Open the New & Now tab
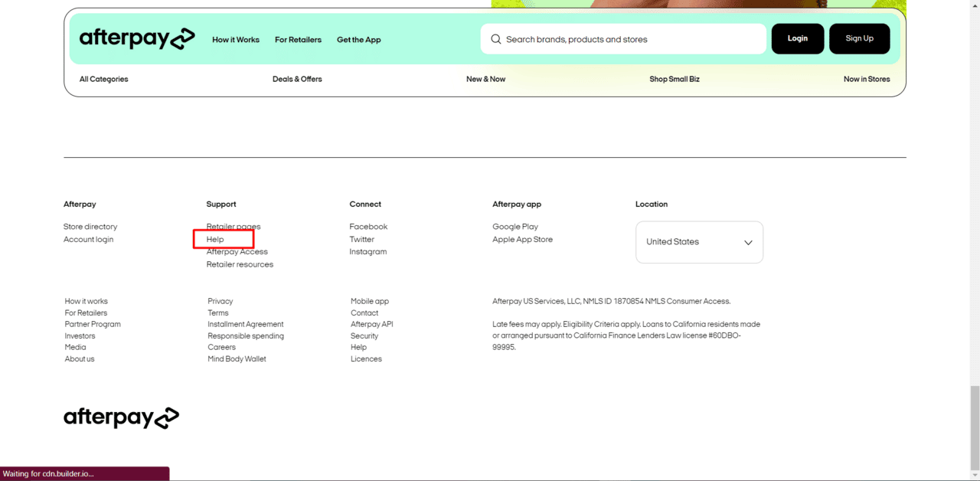 tap(485, 79)
